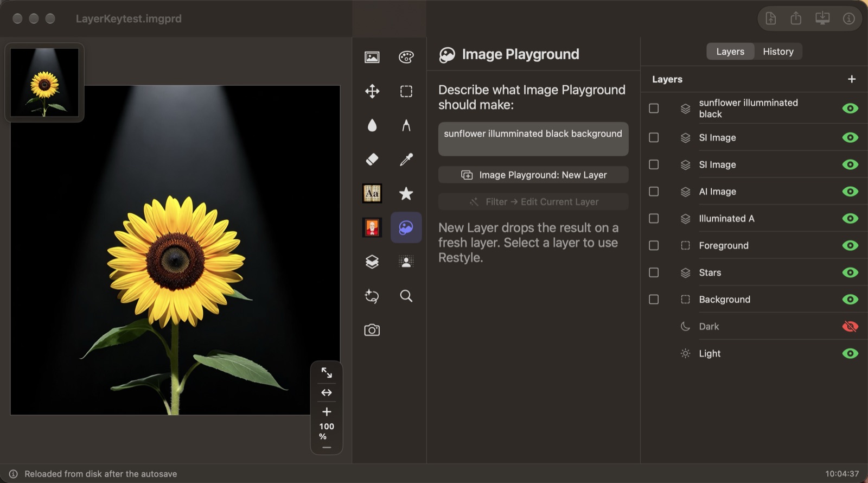Open the portrait picture tool
This screenshot has width=868, height=483.
click(372, 227)
